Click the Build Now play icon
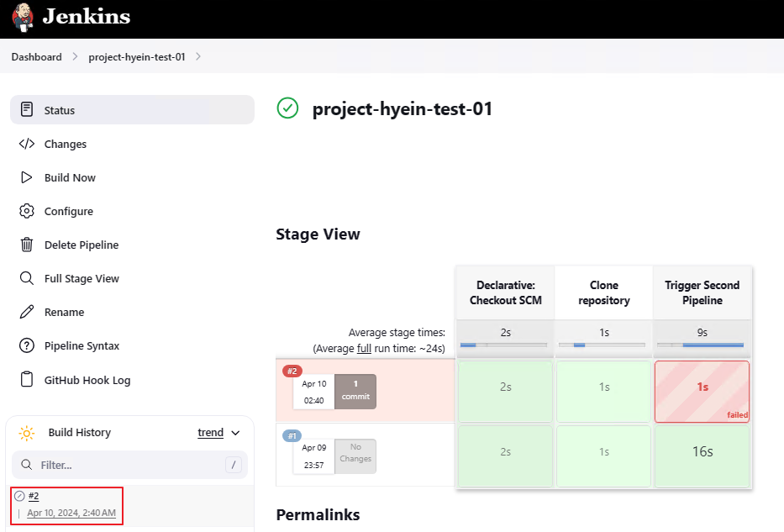Viewport: 784px width, 532px height. 27,177
